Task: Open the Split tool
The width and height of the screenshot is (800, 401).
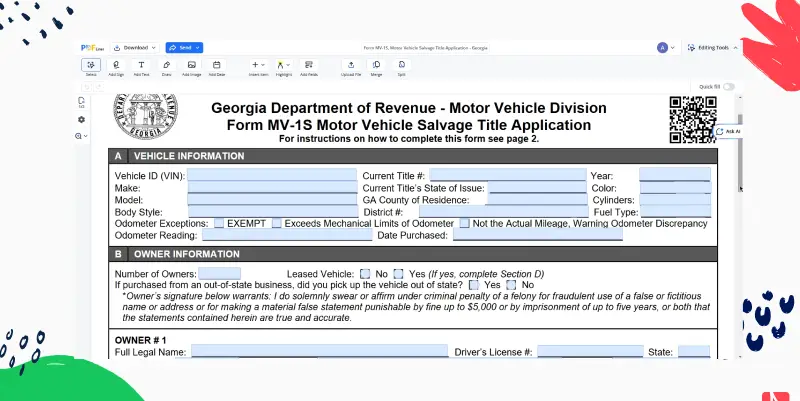Action: pos(402,65)
